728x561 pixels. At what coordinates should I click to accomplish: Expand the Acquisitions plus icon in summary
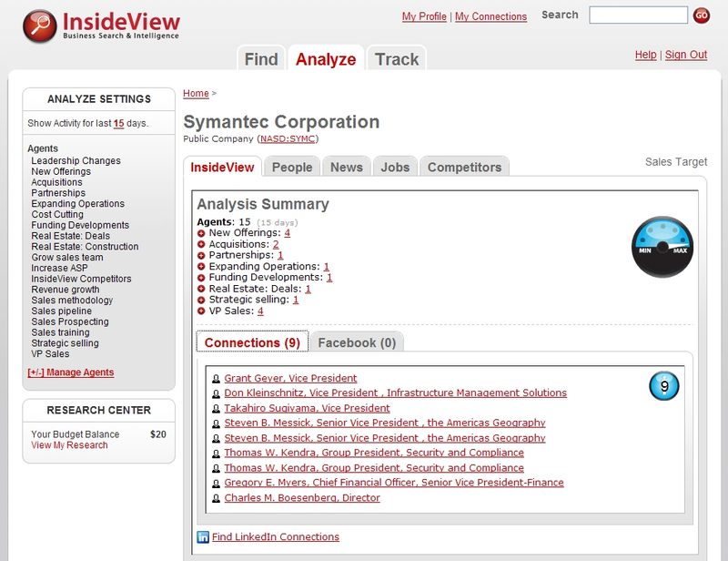coord(201,244)
